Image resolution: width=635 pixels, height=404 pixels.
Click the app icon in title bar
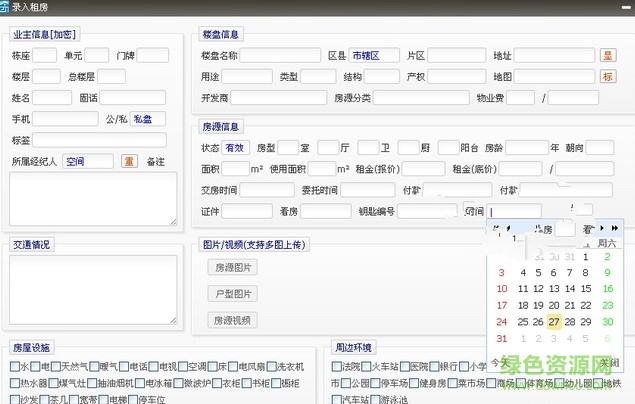[8, 8]
